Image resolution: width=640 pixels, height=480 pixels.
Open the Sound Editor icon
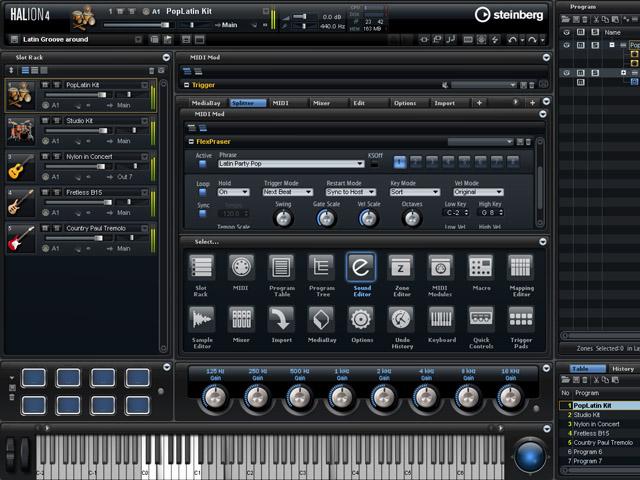point(361,267)
